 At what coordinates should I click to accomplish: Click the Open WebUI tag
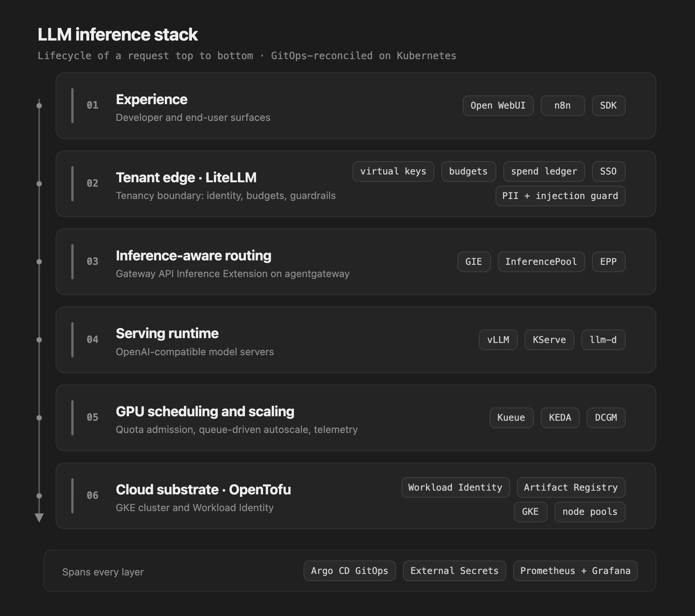[x=498, y=106]
